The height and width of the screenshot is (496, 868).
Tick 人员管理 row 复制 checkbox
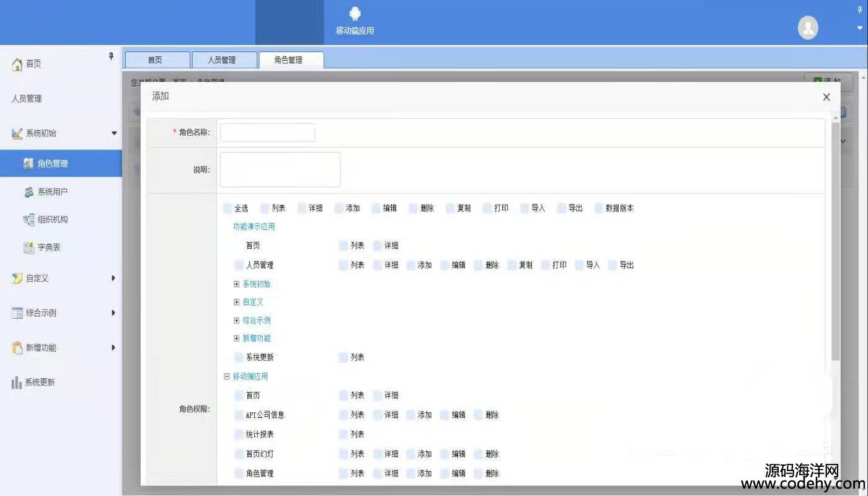[511, 265]
